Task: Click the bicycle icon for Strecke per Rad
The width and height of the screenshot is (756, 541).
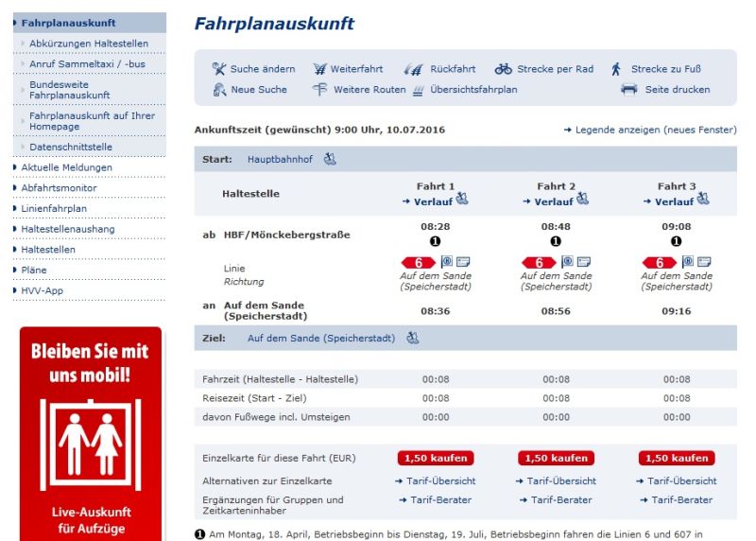Action: 504,69
